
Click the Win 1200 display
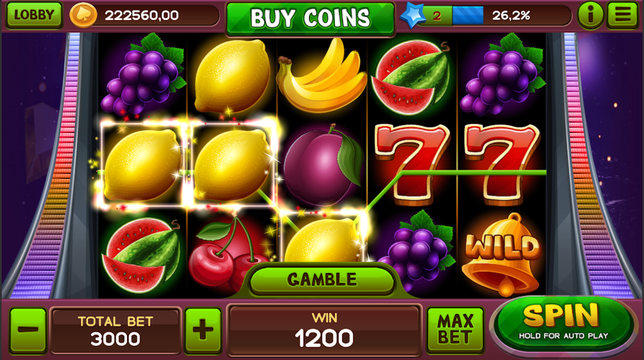324,331
